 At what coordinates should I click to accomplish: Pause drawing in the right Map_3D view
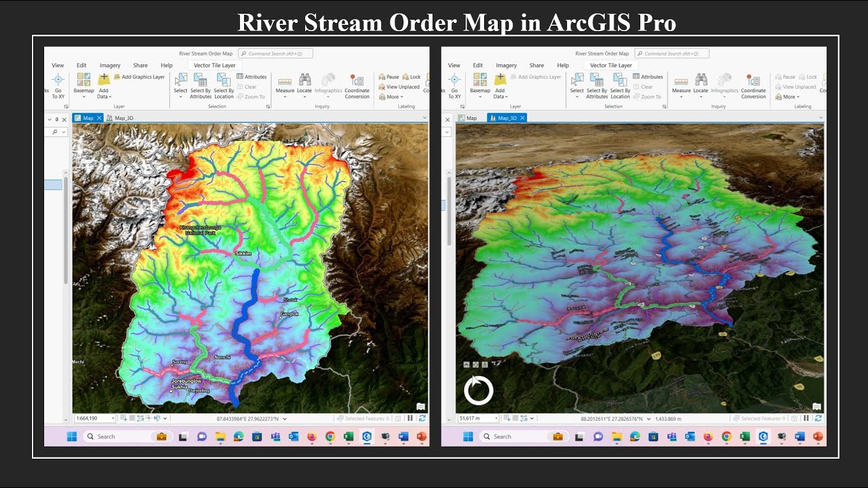click(x=806, y=419)
